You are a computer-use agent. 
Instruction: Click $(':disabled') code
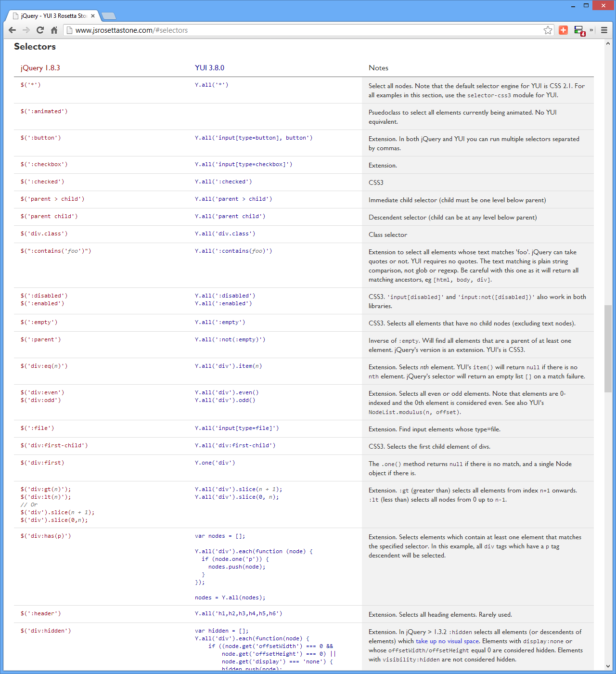click(x=44, y=296)
